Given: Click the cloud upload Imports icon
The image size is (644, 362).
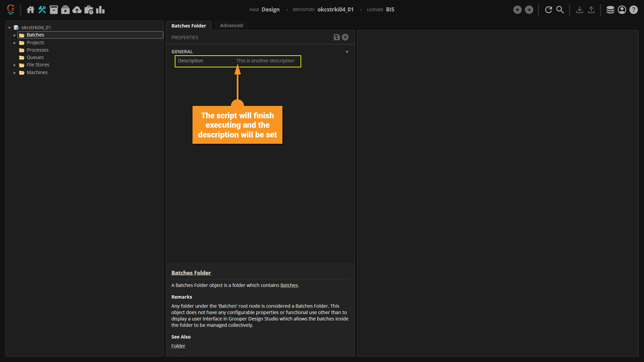Looking at the screenshot, I should (x=77, y=10).
